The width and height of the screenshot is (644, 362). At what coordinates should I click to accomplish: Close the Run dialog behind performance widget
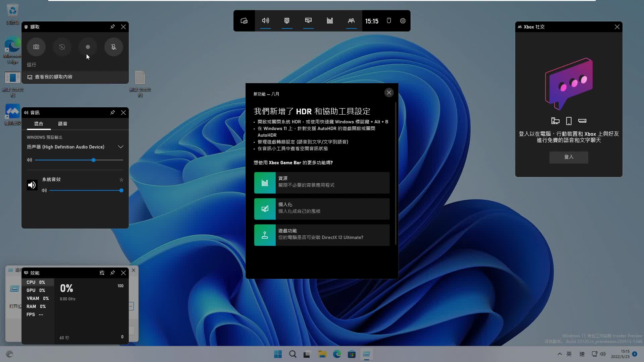tap(133, 270)
